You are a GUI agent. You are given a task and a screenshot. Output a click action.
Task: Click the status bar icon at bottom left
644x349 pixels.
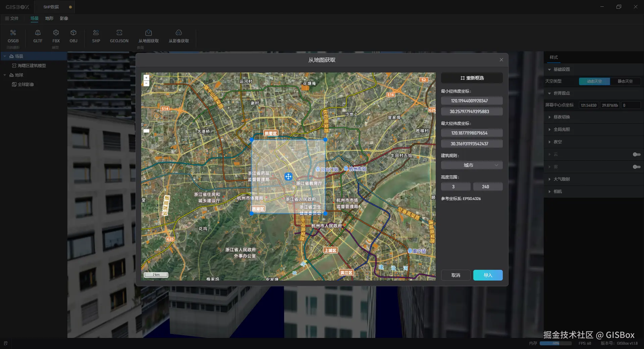(6, 343)
